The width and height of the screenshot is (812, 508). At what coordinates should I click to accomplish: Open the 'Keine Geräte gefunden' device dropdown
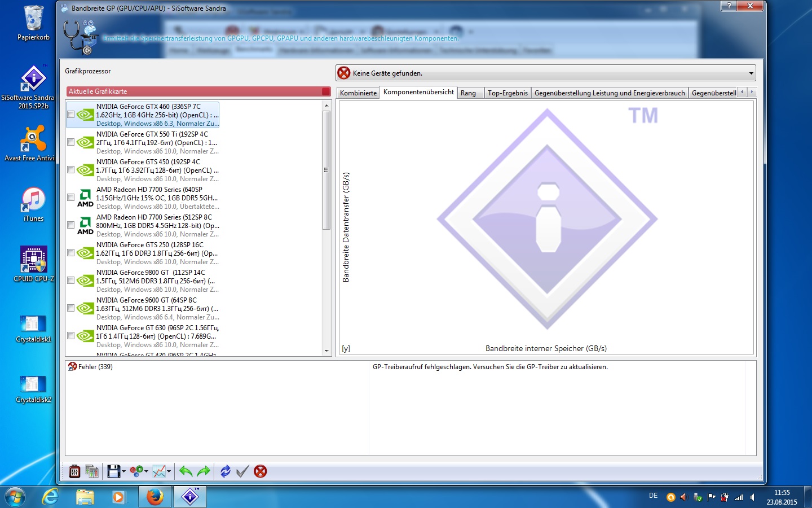[546, 73]
